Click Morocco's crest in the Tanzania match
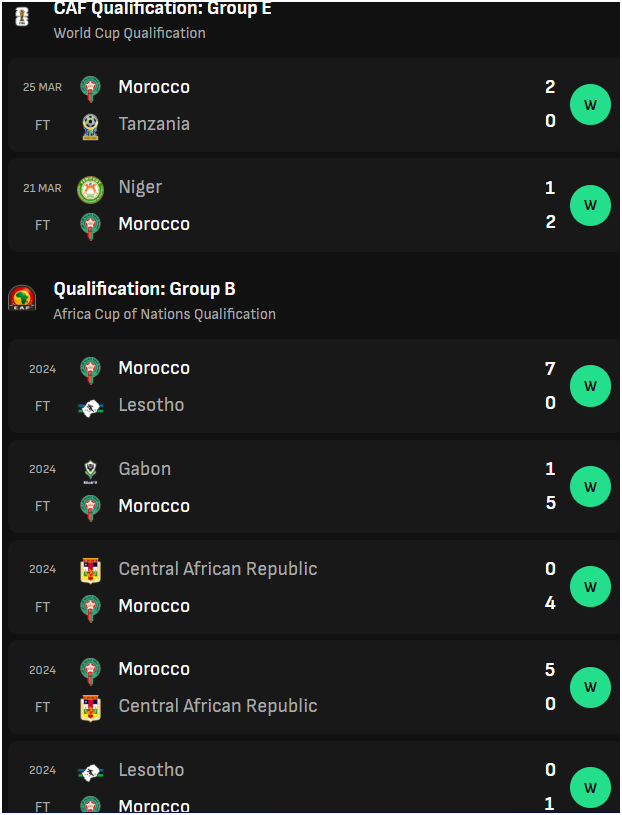The image size is (622, 815). 90,89
